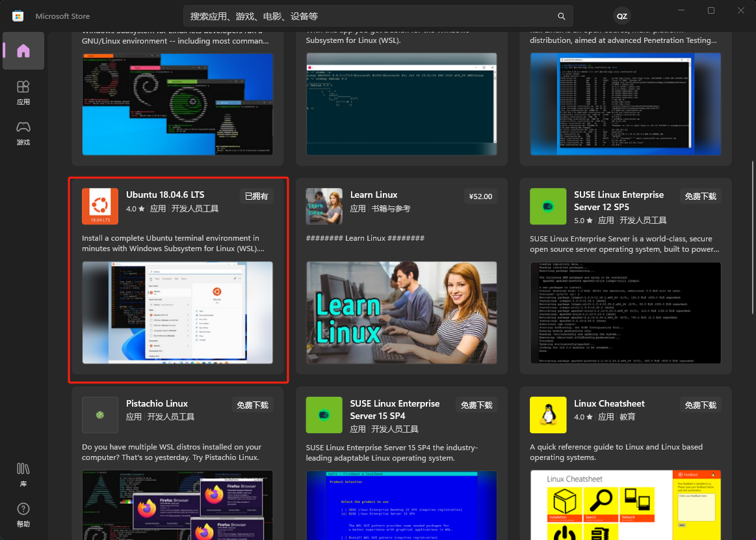Click the search magnifier icon
The image size is (756, 540).
[561, 16]
